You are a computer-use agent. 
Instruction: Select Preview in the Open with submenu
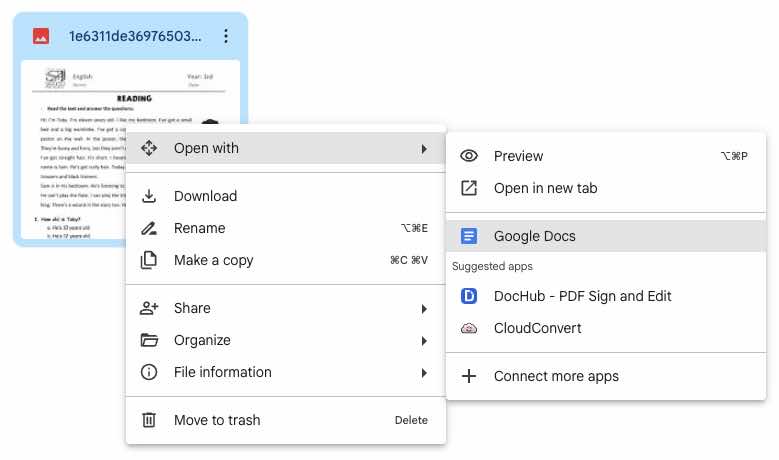tap(606, 156)
